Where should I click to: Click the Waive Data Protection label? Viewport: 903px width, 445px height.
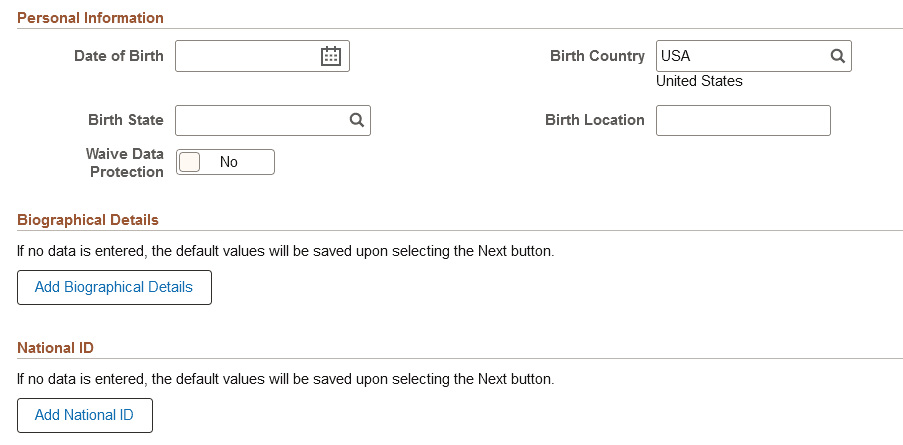[x=125, y=163]
